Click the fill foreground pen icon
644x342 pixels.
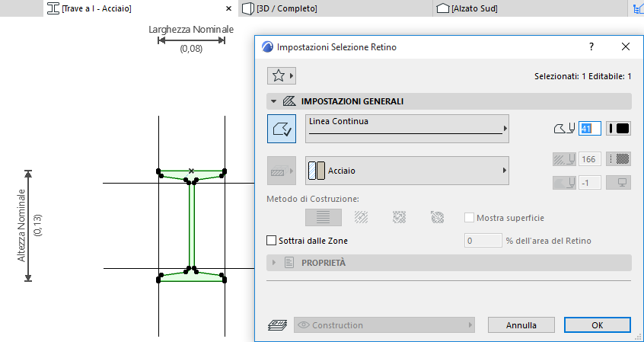pos(564,159)
